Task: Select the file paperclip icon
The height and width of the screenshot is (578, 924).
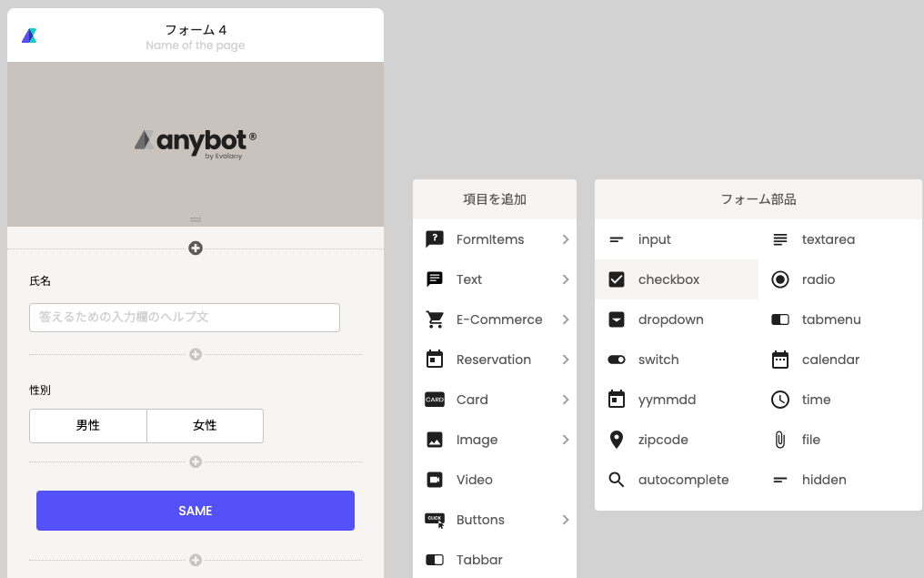Action: point(779,440)
